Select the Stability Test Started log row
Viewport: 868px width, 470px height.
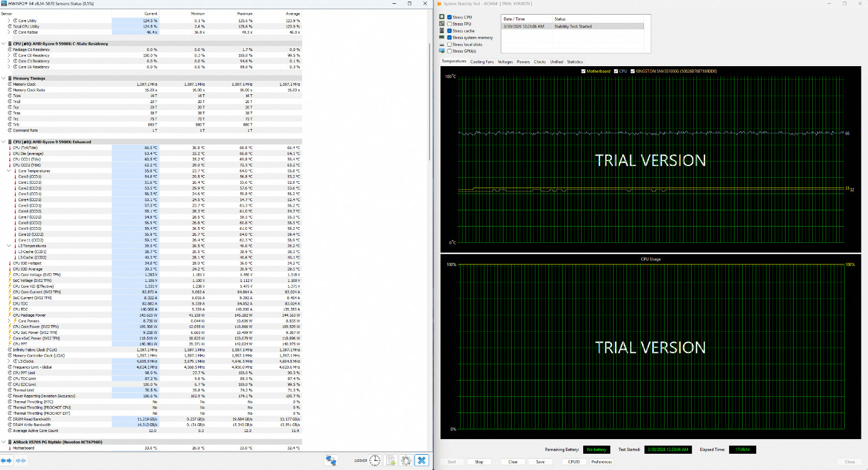(572, 26)
